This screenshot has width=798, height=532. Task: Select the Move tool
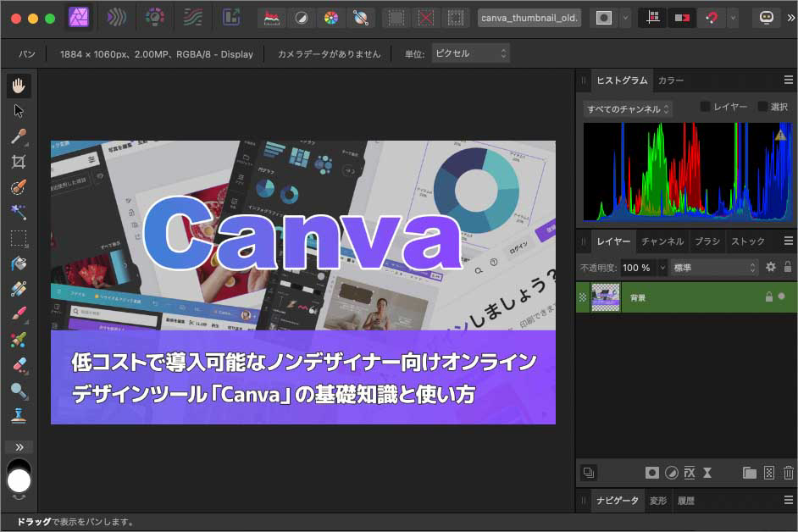click(18, 110)
